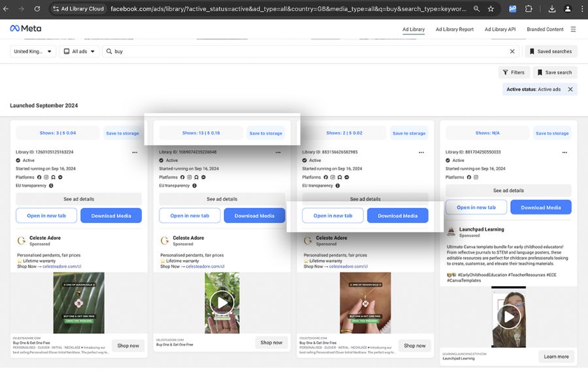Viewport: 588px width, 392px height.
Task: Click the browser address bar URL
Action: point(288,8)
